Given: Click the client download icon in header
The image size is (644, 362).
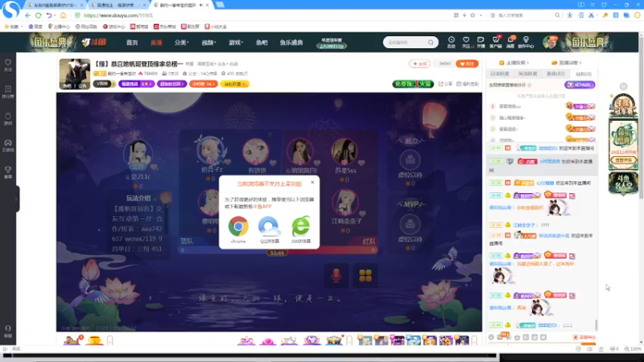Looking at the screenshot, I should (x=496, y=42).
